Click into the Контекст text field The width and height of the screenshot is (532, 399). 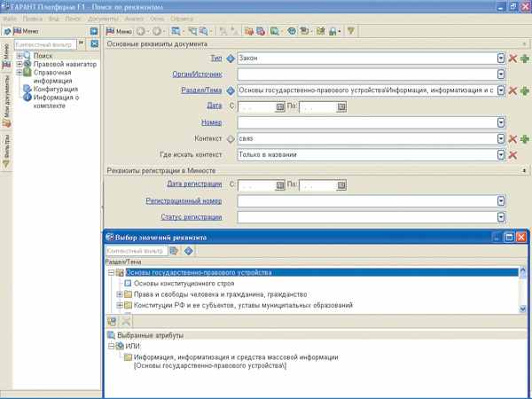pyautogui.click(x=367, y=139)
